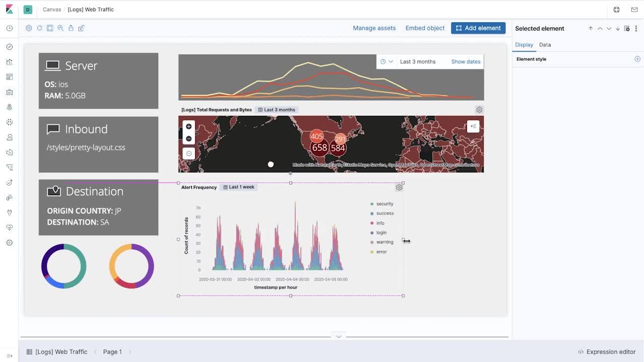Save selected element as new element
The width and height of the screenshot is (644, 362).
coord(627,29)
